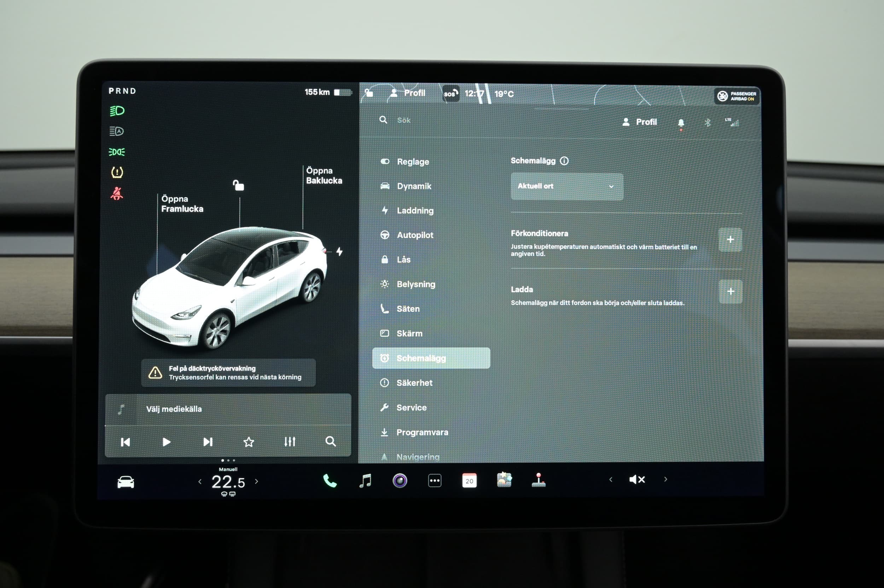The height and width of the screenshot is (588, 884).
Task: Open the music app icon
Action: point(365,481)
